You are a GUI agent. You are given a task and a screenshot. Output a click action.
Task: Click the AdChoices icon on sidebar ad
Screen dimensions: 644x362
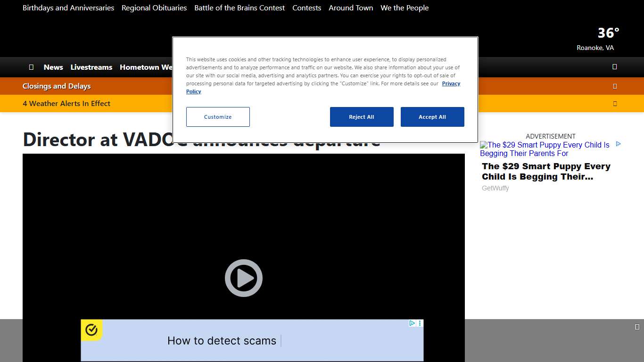coord(618,144)
